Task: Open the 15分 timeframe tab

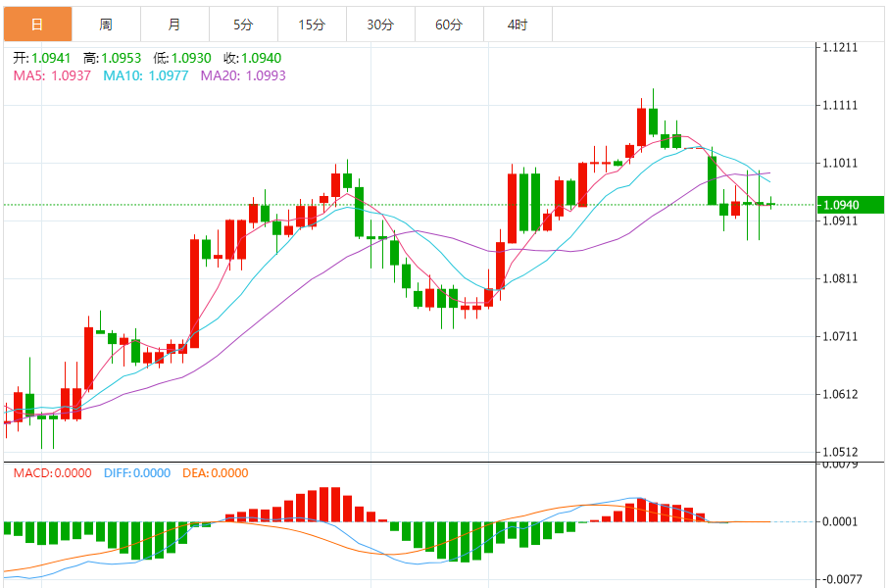Action: 312,24
